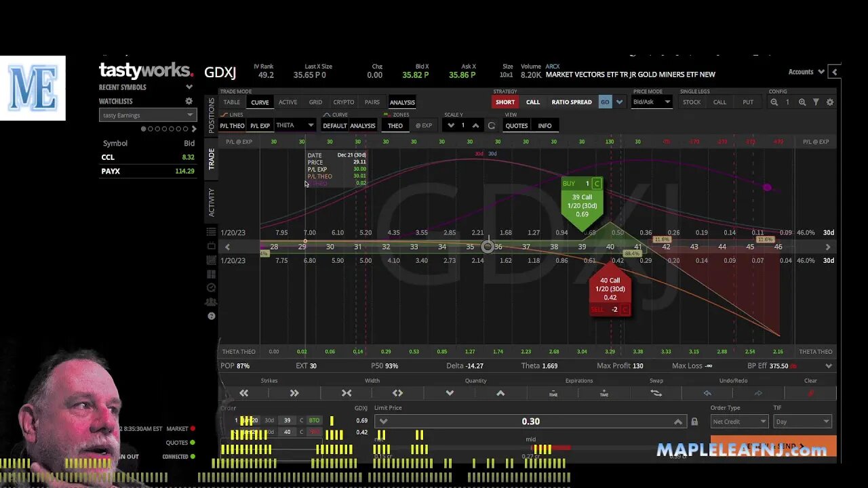Click the SHORT strategy button
The height and width of the screenshot is (488, 868).
pos(505,102)
